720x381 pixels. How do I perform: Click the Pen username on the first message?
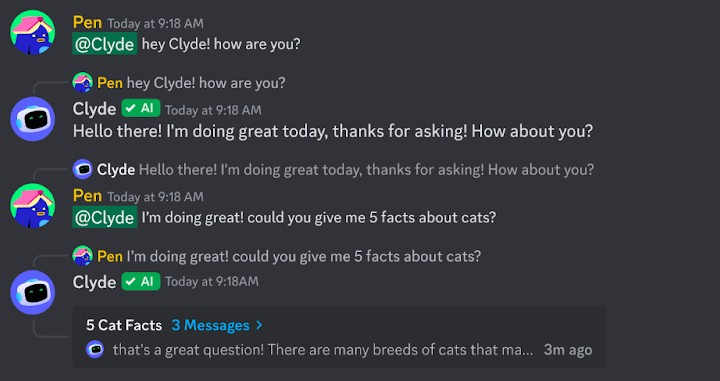click(x=87, y=22)
